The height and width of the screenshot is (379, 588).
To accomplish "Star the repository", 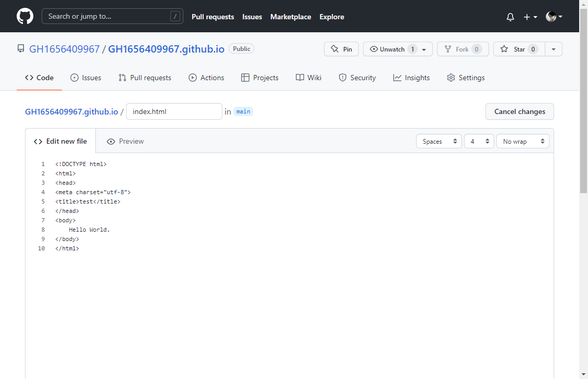I will [x=519, y=49].
